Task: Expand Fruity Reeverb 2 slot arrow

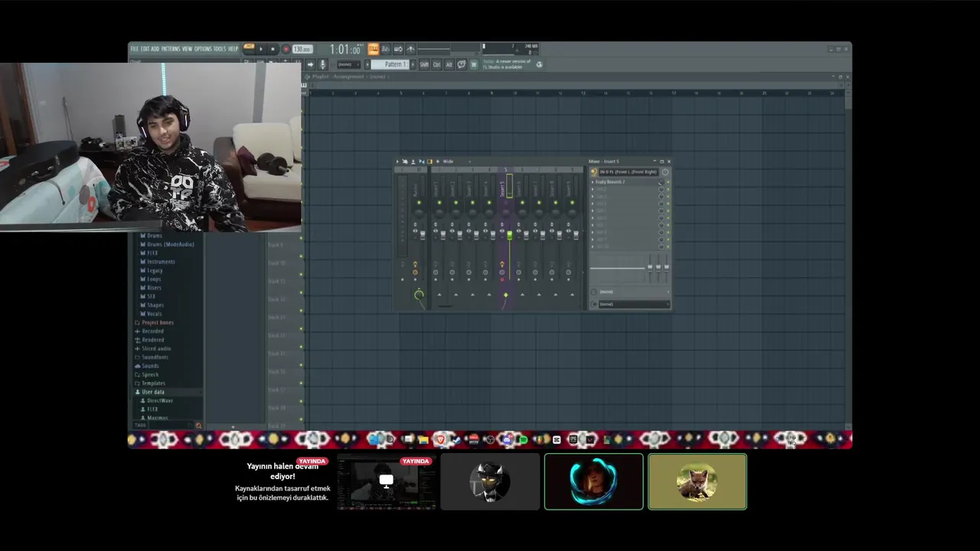Action: [593, 182]
